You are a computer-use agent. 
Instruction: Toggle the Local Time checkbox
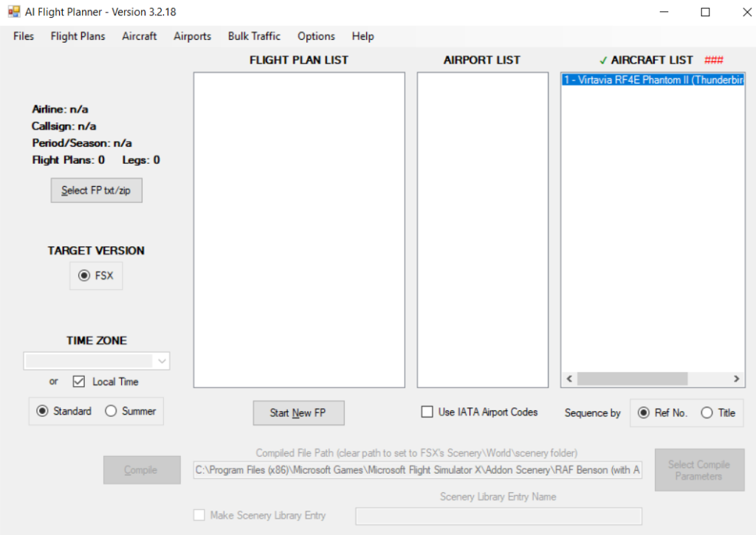(79, 382)
